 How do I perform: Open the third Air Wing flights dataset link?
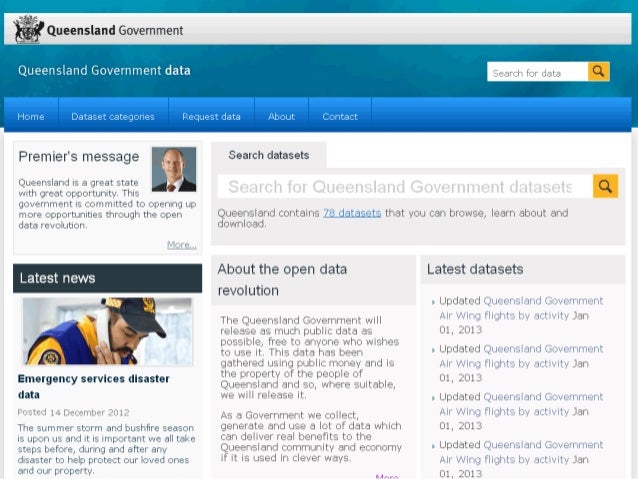[x=522, y=404]
